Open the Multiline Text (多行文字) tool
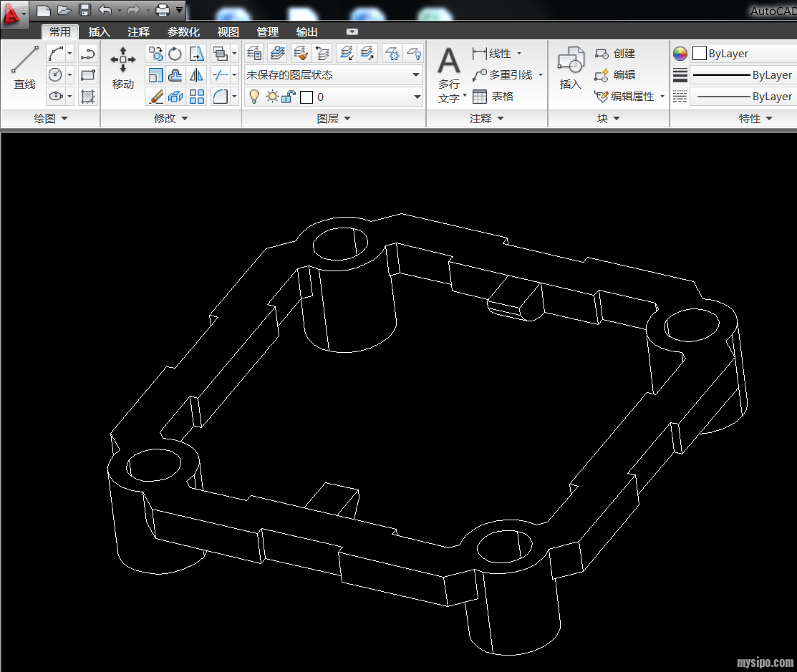 pos(449,74)
